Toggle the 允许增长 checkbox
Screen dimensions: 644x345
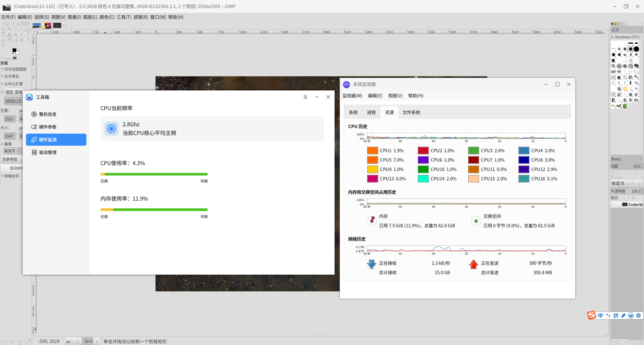(x=2, y=76)
